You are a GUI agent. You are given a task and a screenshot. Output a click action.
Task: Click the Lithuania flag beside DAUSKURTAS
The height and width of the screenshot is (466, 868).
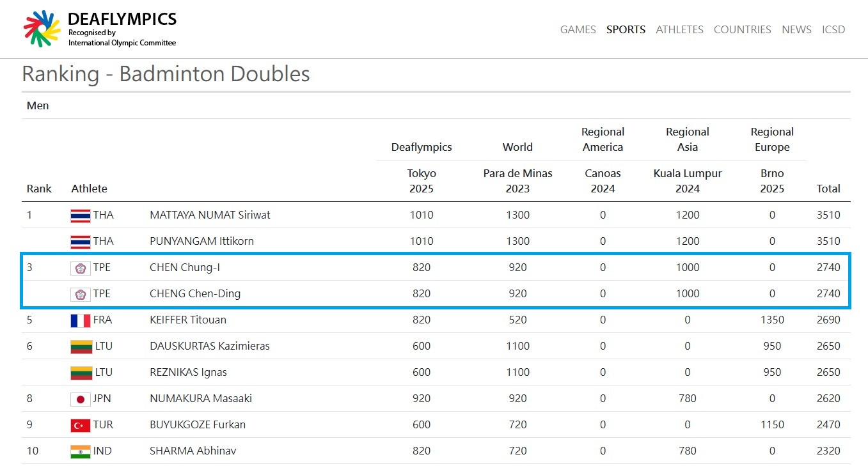click(80, 346)
